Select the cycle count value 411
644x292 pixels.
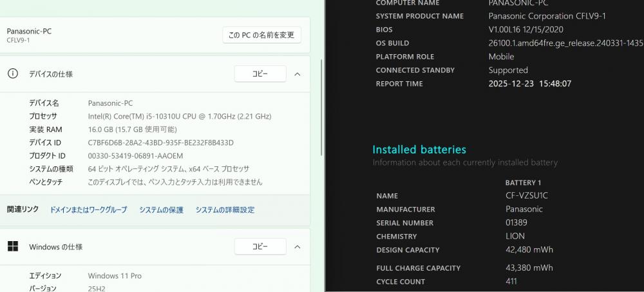coord(511,281)
